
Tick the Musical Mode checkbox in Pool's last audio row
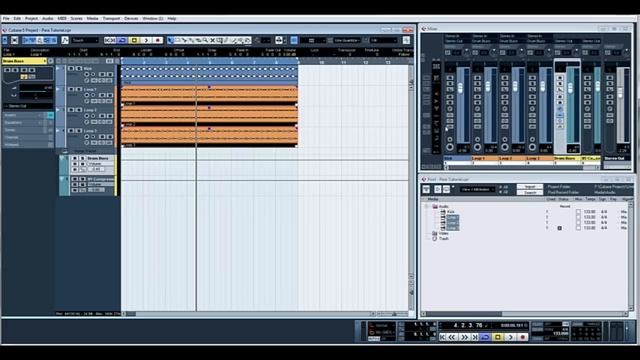(x=578, y=228)
